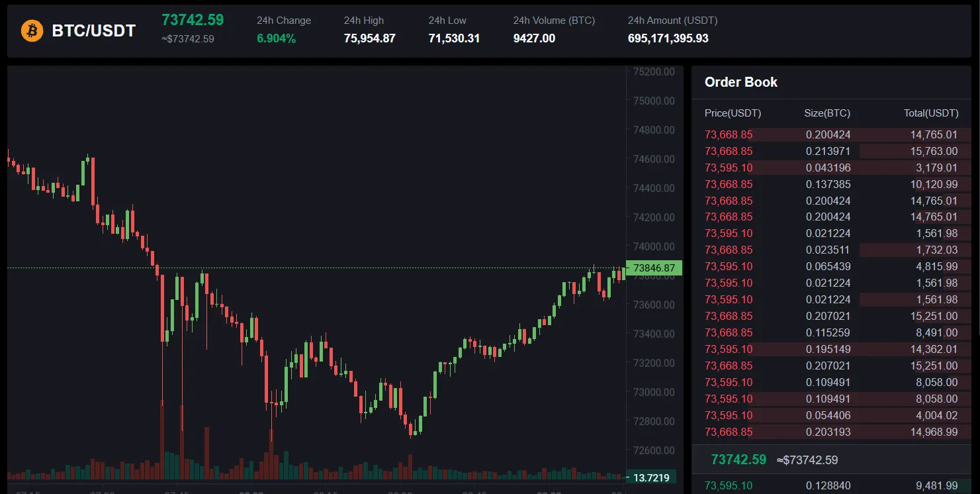Click the 24h Amount (USDT) label
This screenshot has height=494, width=980.
click(672, 21)
